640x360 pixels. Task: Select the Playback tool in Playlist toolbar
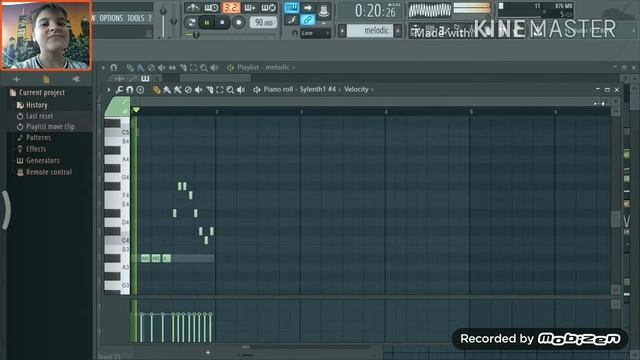[x=214, y=68]
